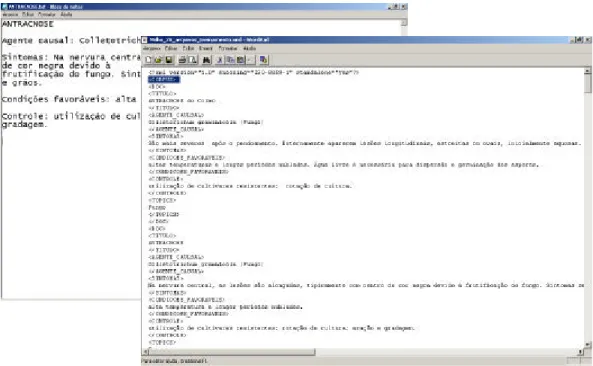593x366 pixels.
Task: Open the Ajuda menu in WordPad
Action: coord(249,48)
